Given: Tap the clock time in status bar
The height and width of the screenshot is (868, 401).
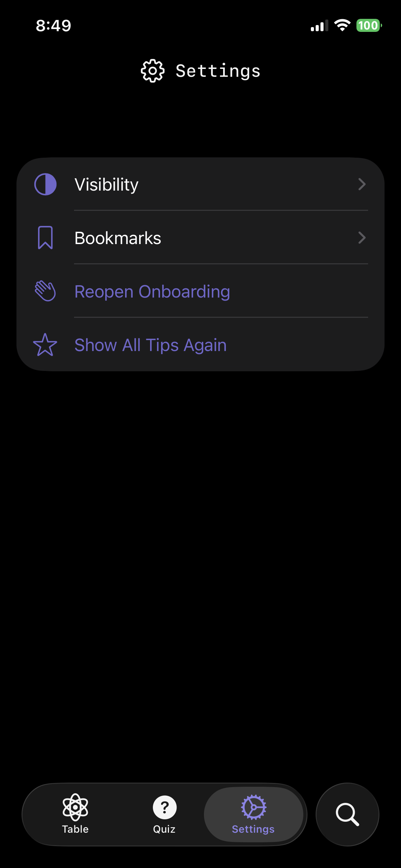Looking at the screenshot, I should coord(53,26).
